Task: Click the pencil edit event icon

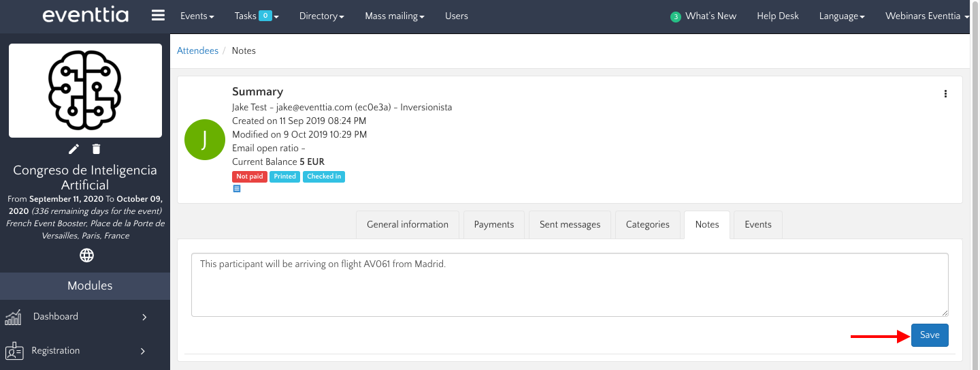Action: 74,149
